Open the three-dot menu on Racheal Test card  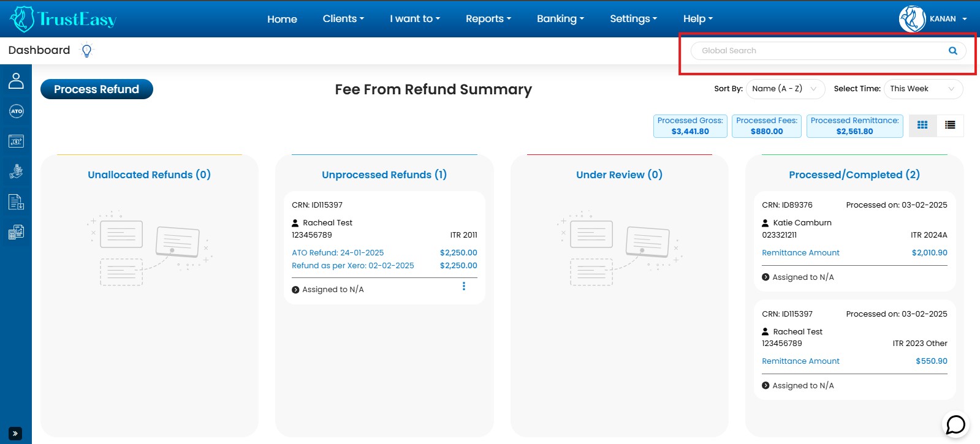(x=464, y=286)
